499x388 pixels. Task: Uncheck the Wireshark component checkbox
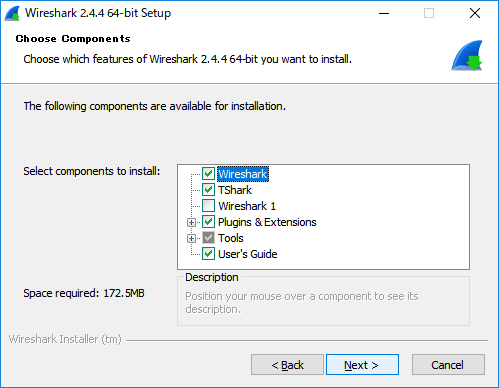click(x=208, y=174)
